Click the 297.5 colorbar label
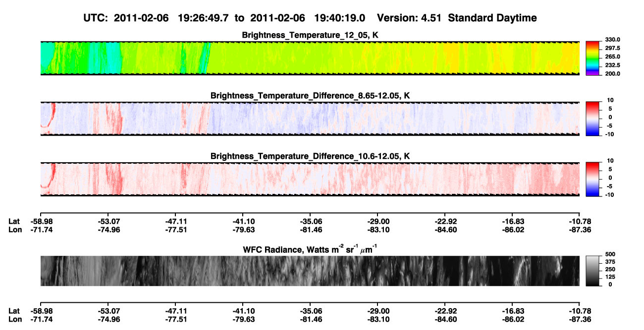This screenshot has width=644, height=330. (613, 48)
